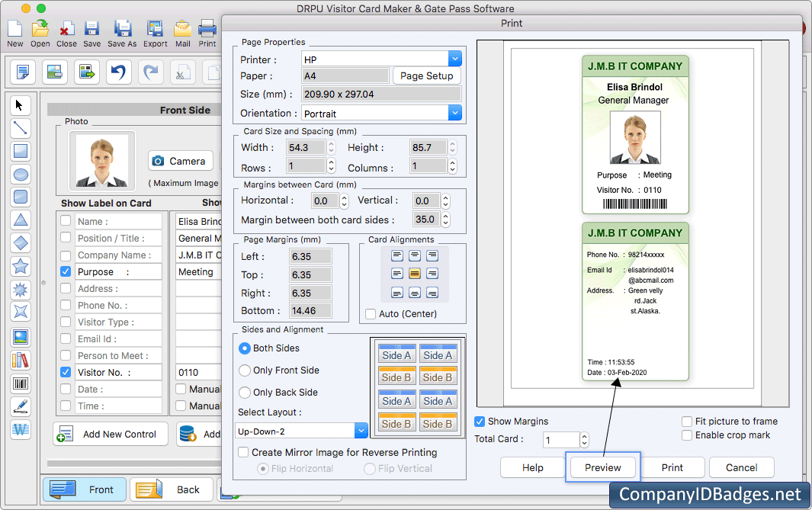Enable the Name label checkbox

pyautogui.click(x=66, y=221)
